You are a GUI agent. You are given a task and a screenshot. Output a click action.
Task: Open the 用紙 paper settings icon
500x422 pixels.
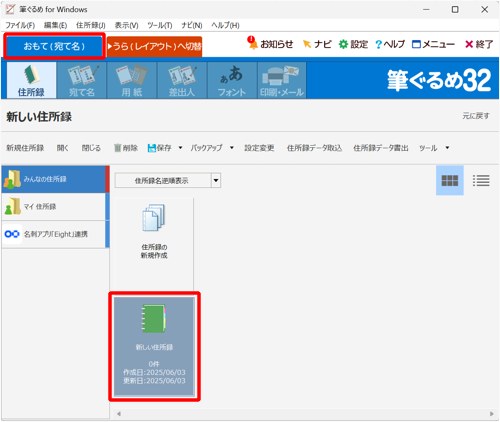pos(132,80)
